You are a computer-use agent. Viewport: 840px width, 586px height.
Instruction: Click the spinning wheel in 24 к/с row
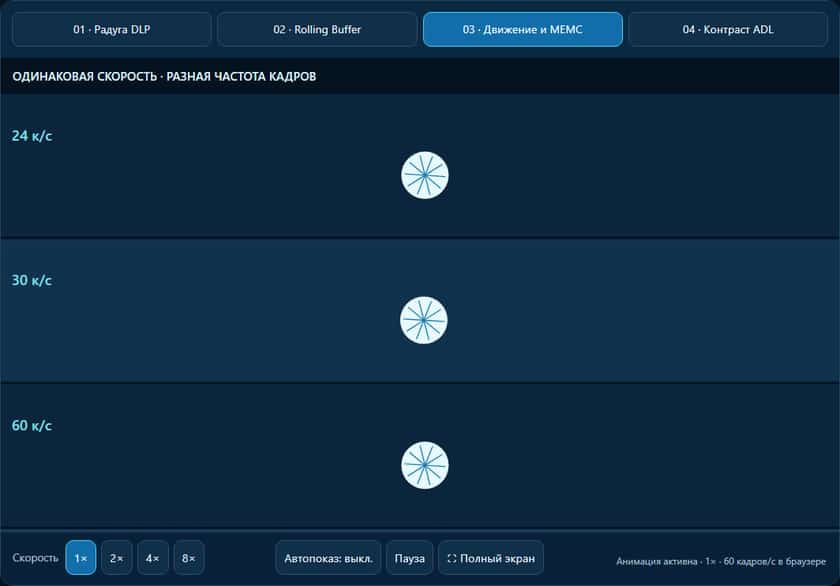click(x=425, y=175)
